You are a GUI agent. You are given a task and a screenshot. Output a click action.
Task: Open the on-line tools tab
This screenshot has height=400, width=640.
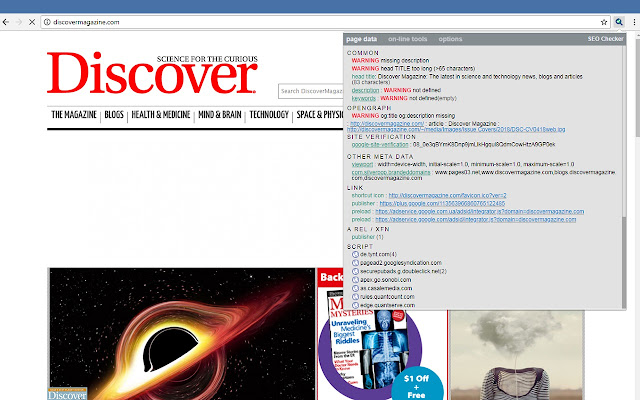(407, 39)
